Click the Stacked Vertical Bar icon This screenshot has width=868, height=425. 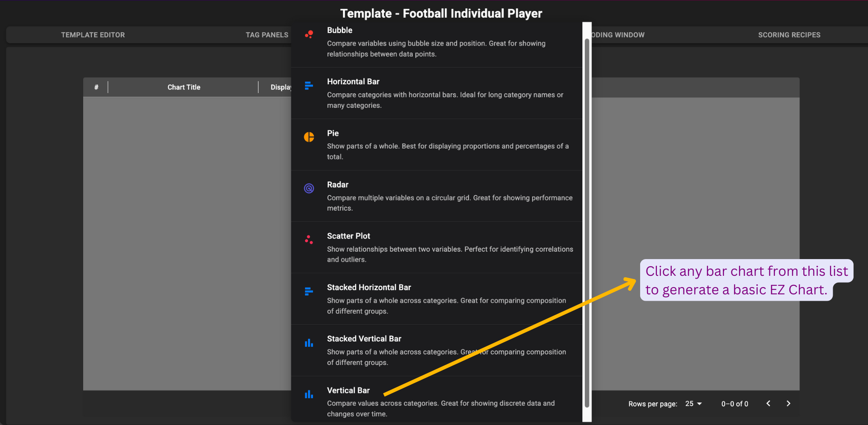coord(309,343)
